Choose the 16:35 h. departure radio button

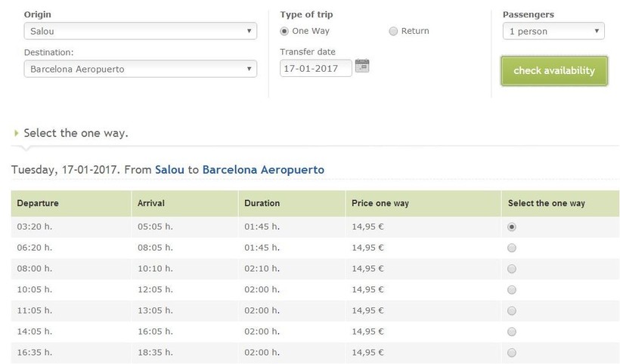(x=512, y=353)
